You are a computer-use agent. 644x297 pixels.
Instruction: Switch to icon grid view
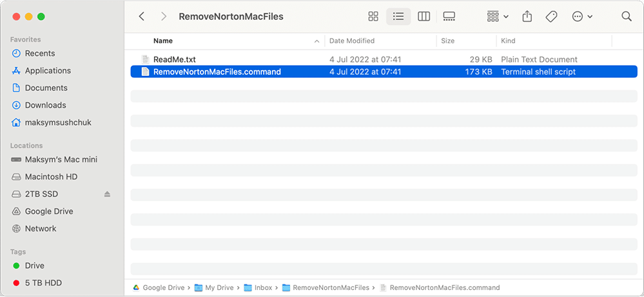click(373, 16)
